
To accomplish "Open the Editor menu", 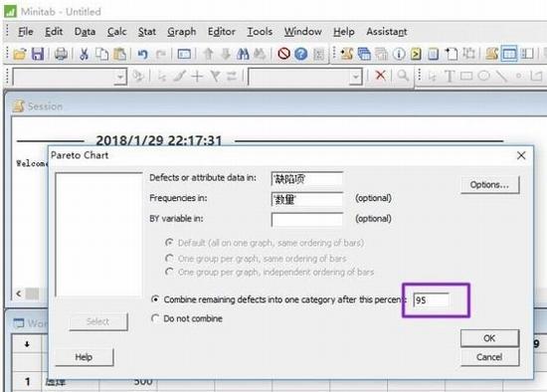I will click(x=222, y=32).
